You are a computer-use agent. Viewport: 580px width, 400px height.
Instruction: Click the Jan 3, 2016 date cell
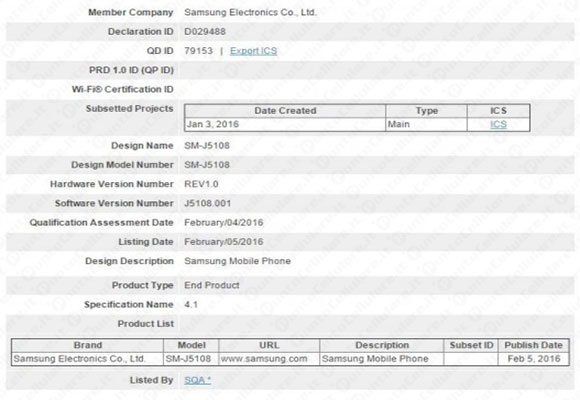click(x=285, y=124)
